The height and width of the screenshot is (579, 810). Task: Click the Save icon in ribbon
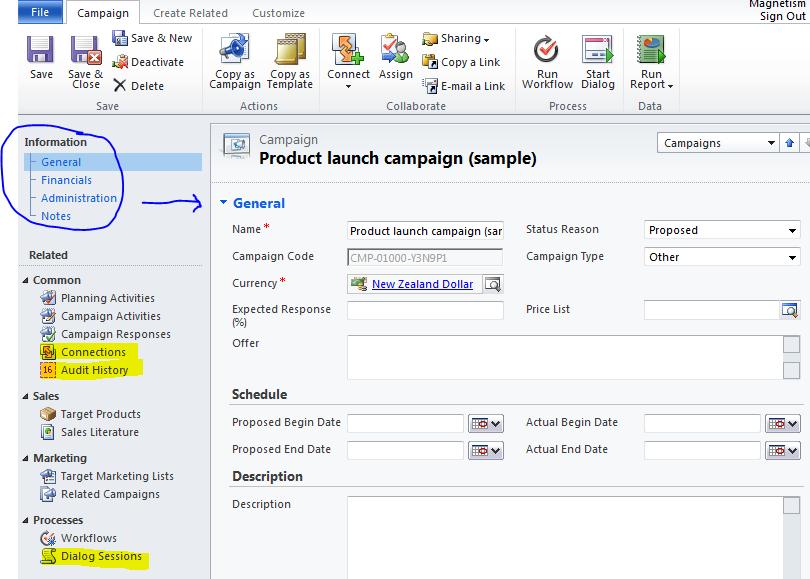click(x=41, y=50)
